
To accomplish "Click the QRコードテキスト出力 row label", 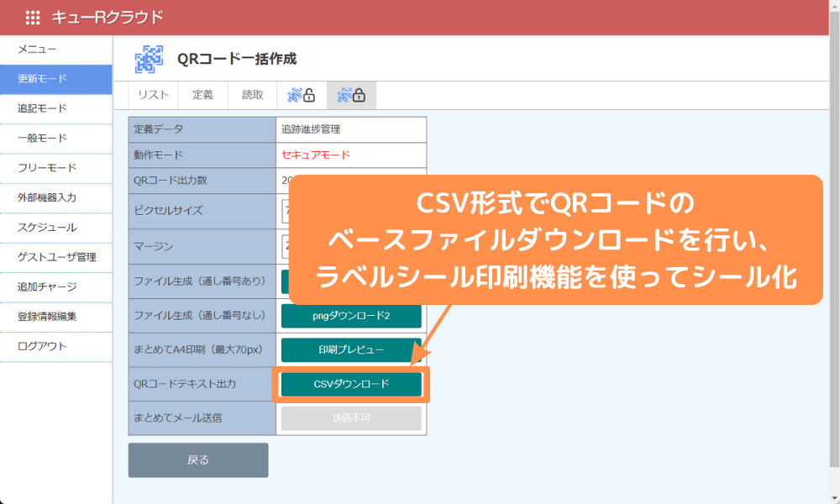I will pos(202,385).
